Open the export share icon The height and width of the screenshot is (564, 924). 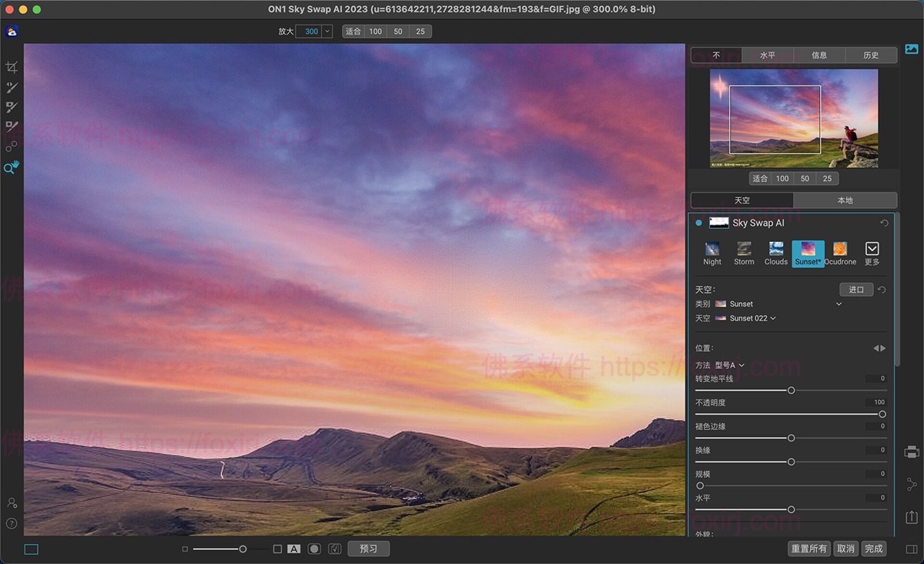[x=912, y=517]
